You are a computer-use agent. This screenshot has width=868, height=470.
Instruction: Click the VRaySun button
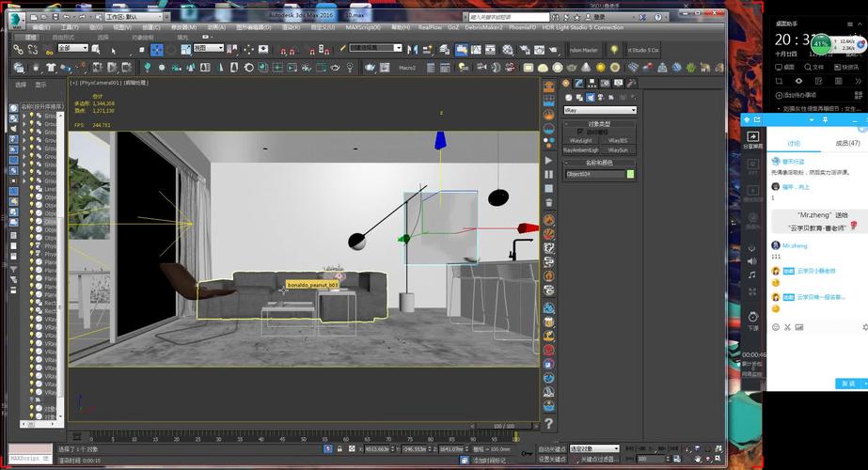pyautogui.click(x=617, y=150)
